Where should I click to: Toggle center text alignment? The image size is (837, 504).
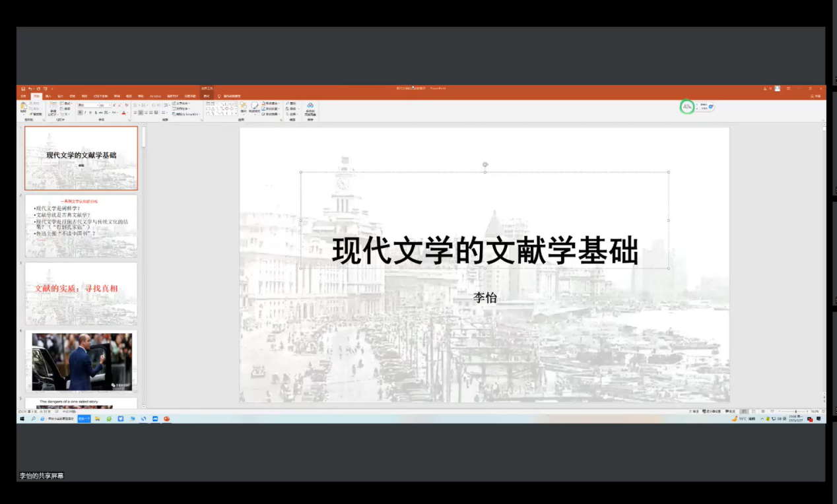pos(141,113)
